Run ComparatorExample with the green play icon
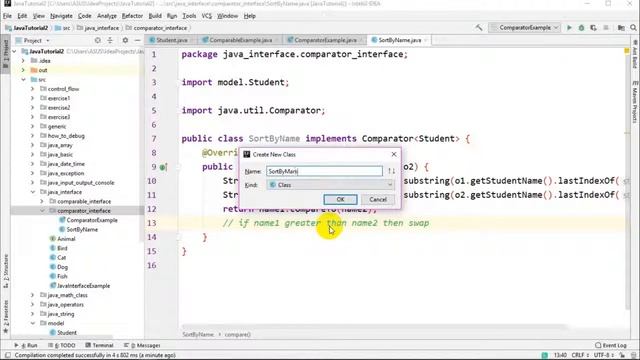The width and height of the screenshot is (640, 360). coord(569,28)
